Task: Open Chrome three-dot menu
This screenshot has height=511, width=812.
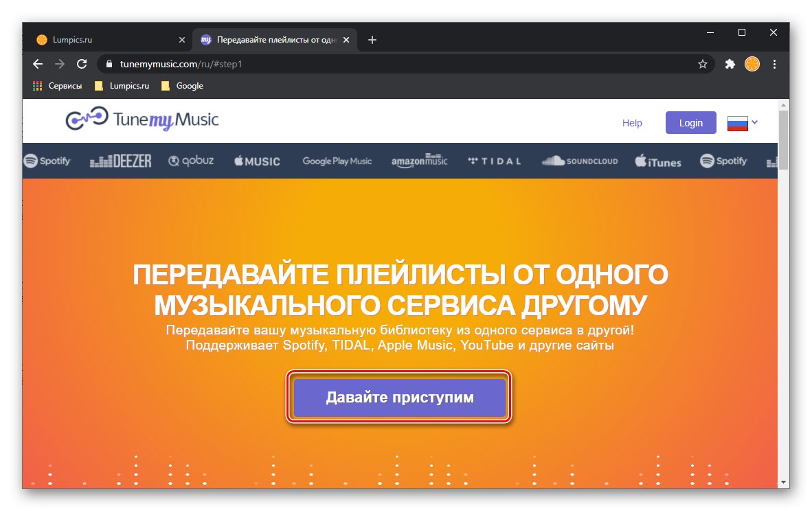Action: pos(774,64)
